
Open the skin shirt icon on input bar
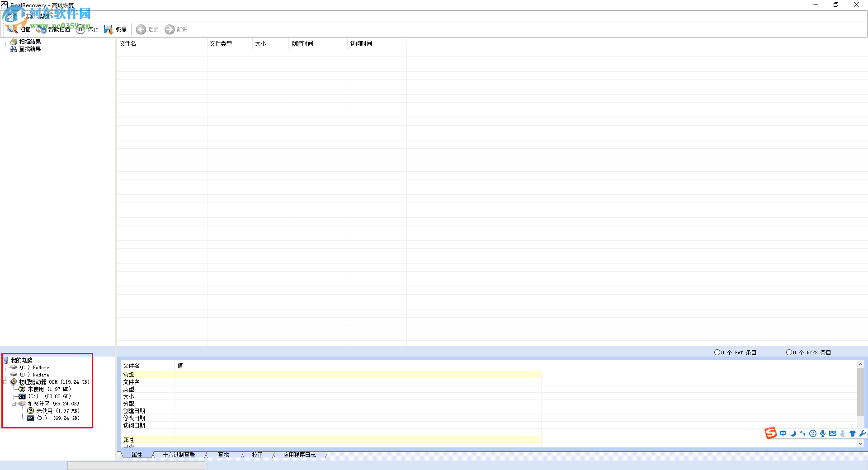coord(853,433)
